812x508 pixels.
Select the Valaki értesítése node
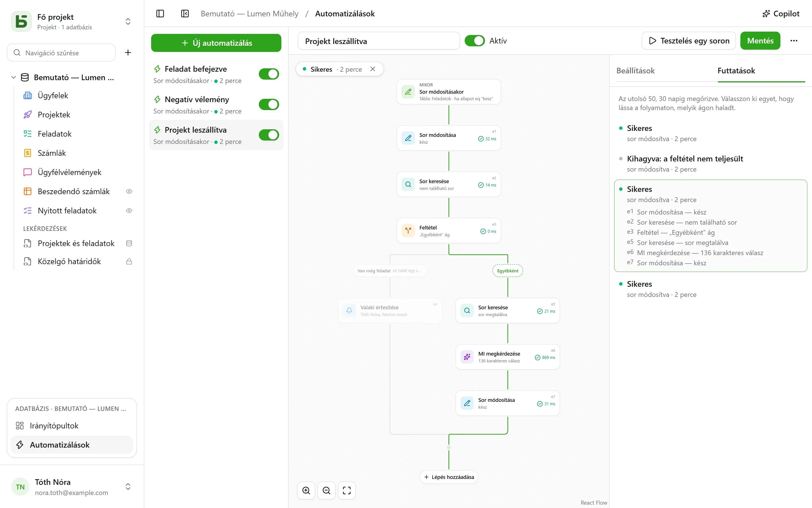coord(390,310)
